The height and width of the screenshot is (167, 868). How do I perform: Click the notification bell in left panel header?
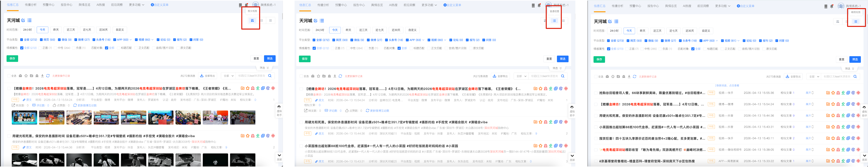tap(246, 5)
